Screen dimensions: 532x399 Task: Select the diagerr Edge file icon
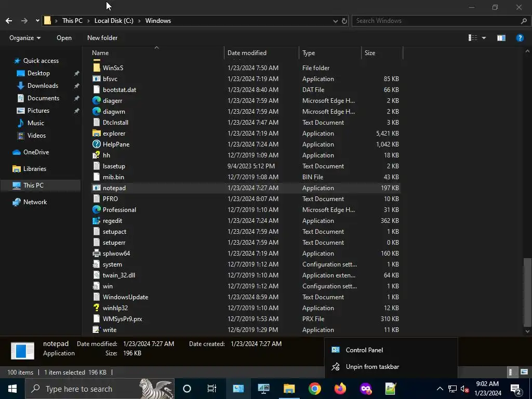click(96, 100)
